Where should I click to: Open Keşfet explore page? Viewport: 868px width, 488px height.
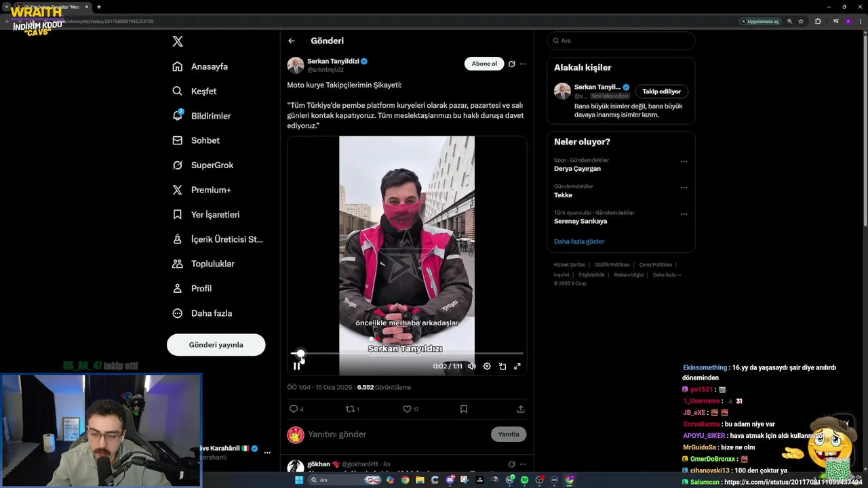(195, 91)
